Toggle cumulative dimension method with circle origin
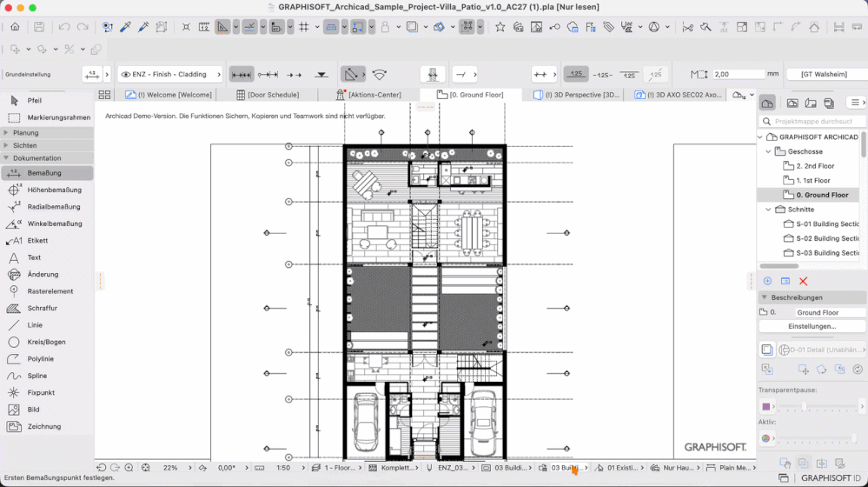Image resolution: width=868 pixels, height=487 pixels. point(268,74)
